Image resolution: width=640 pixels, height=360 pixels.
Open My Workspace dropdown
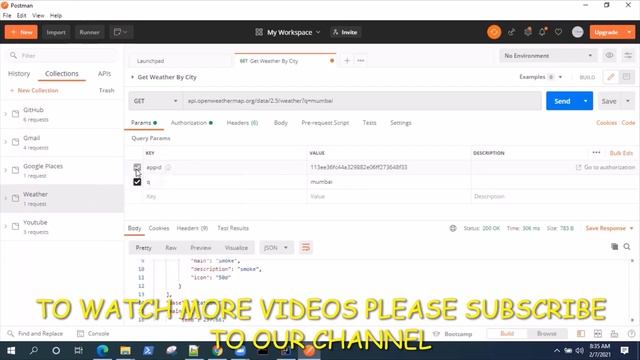pyautogui.click(x=288, y=32)
